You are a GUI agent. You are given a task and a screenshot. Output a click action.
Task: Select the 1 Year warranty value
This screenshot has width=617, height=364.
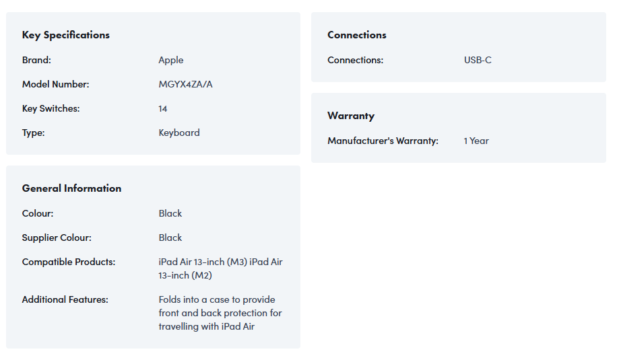[476, 141]
